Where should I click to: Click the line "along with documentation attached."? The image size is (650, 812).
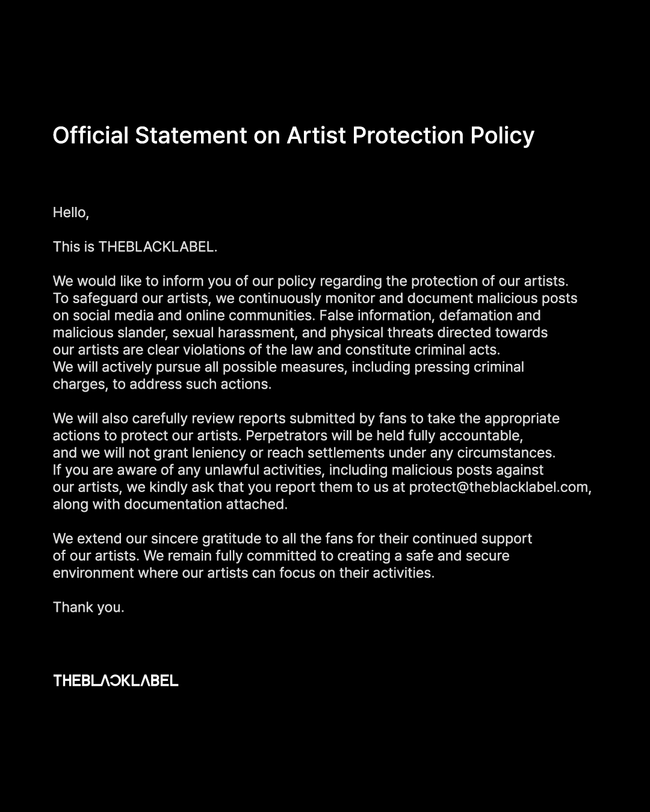tap(170, 504)
